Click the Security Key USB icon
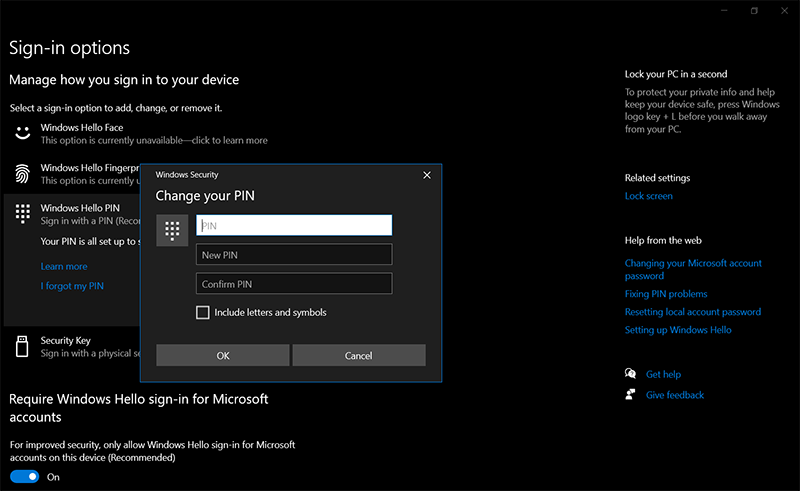This screenshot has width=800, height=491. point(22,347)
